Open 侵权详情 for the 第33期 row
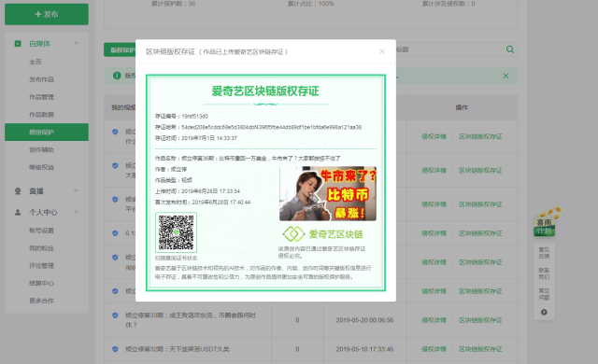This screenshot has height=364, width=598. [434, 320]
